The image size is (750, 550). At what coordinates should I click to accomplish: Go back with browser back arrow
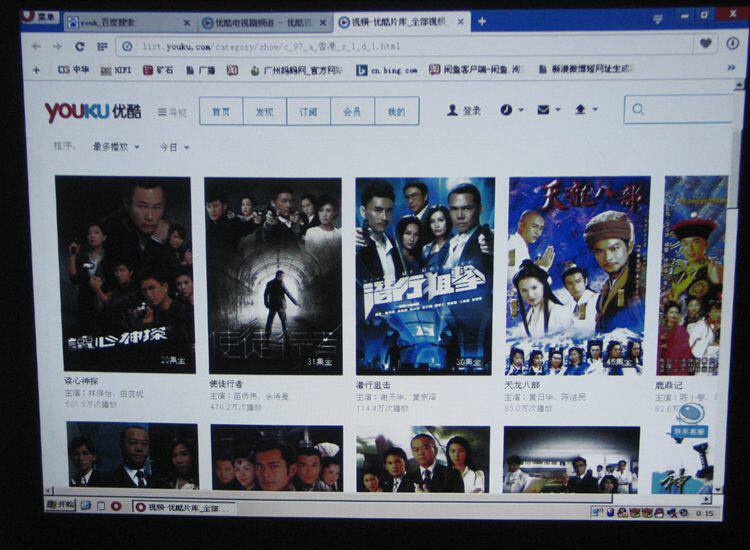coord(36,46)
